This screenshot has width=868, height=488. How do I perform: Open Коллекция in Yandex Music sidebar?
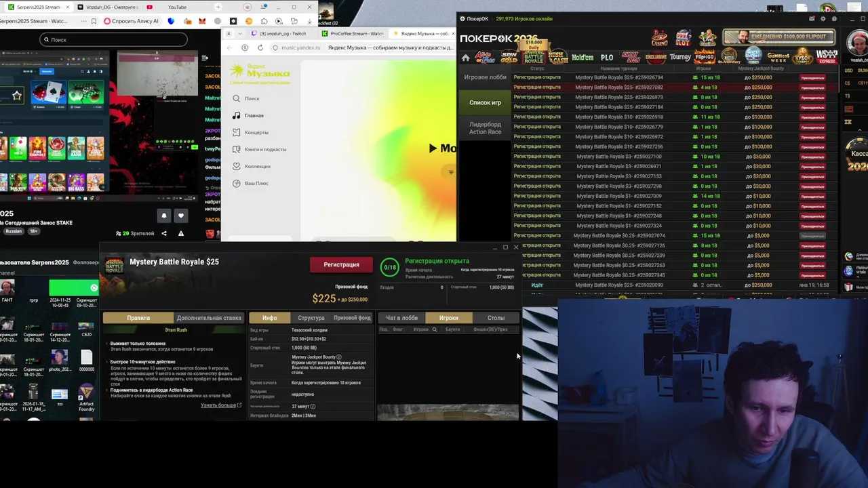(252, 166)
